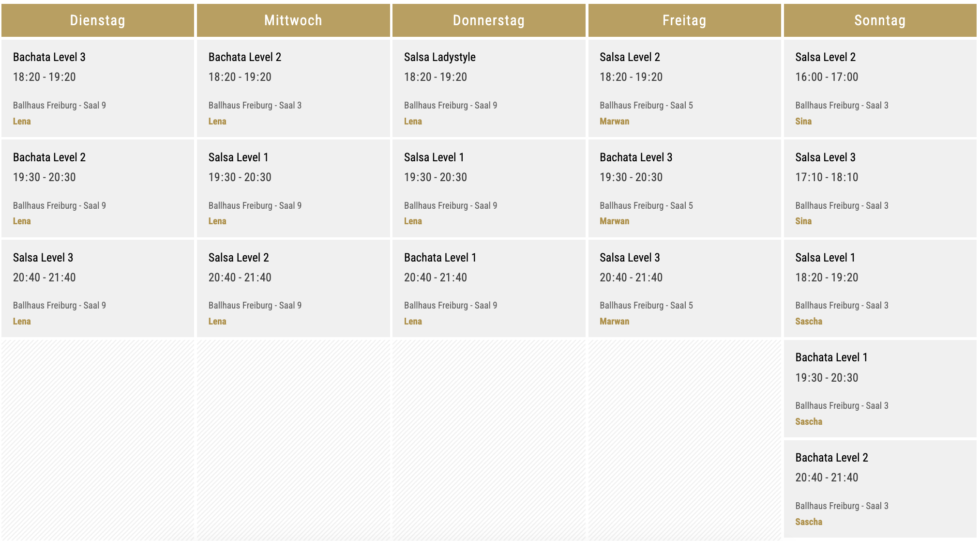The image size is (980, 541).
Task: Click instructor Marwan under Friday's Salsa Level 2
Action: 614,122
